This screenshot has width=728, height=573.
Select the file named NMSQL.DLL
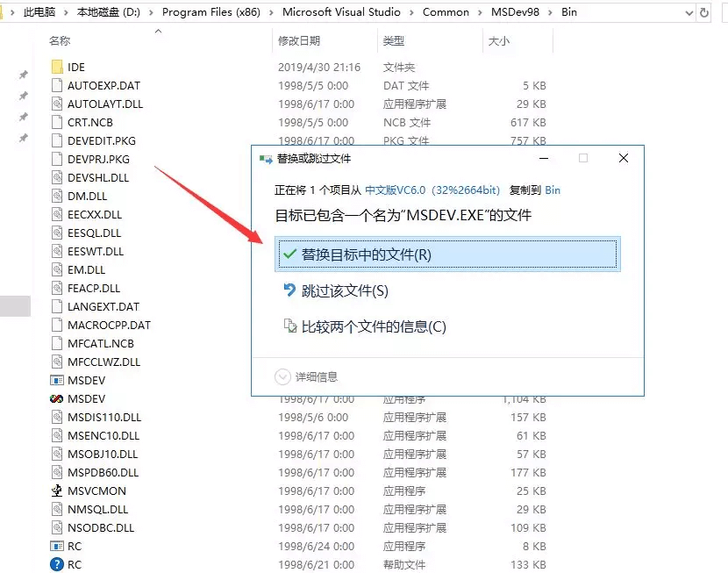coord(97,510)
